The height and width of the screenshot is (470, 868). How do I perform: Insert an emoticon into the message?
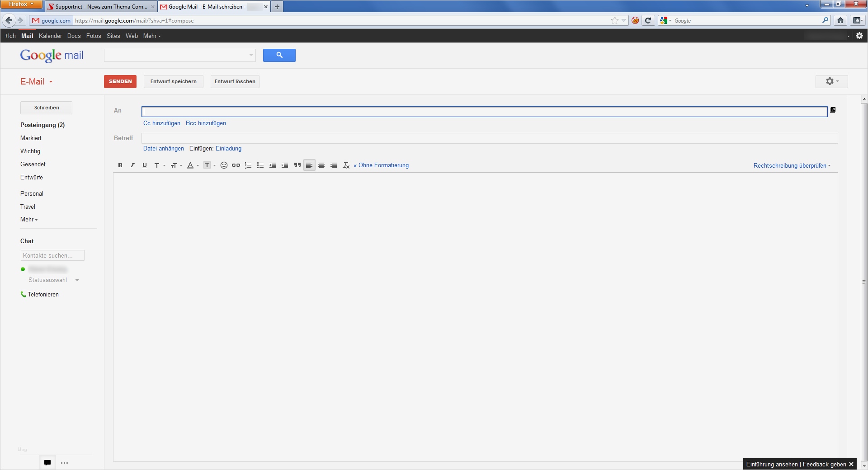tap(224, 165)
